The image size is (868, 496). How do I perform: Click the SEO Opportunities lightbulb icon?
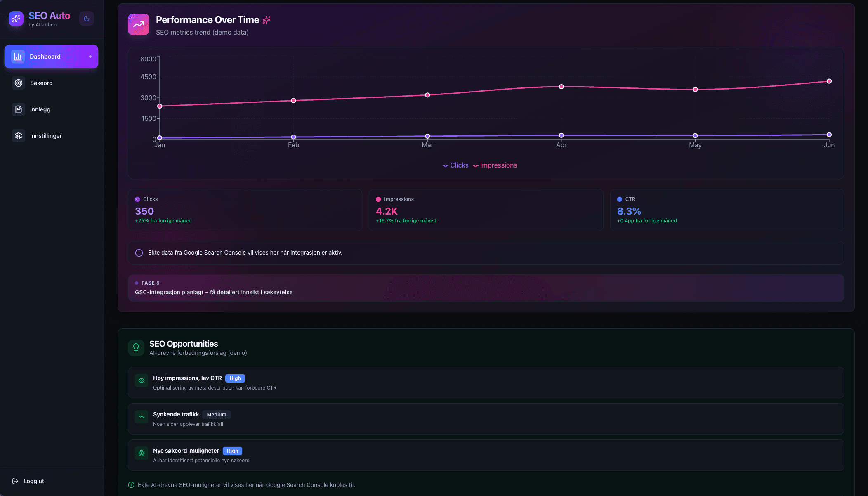(x=136, y=348)
